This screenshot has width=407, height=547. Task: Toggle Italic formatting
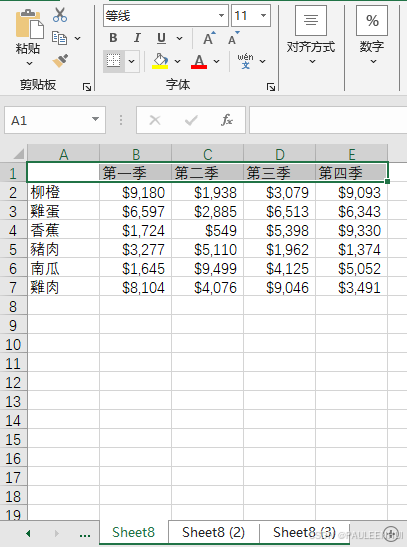coord(137,38)
